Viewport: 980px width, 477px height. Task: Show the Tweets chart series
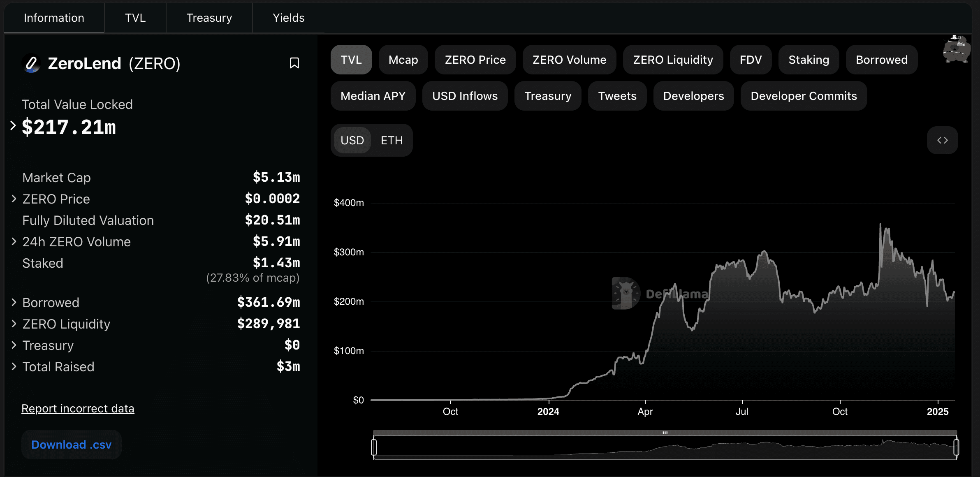[617, 96]
